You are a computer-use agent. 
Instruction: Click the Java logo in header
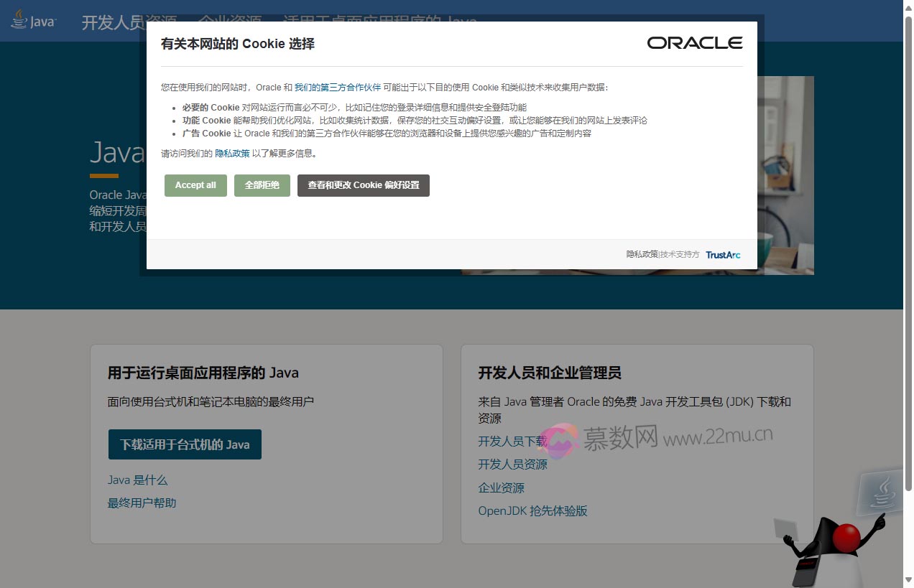pos(34,20)
